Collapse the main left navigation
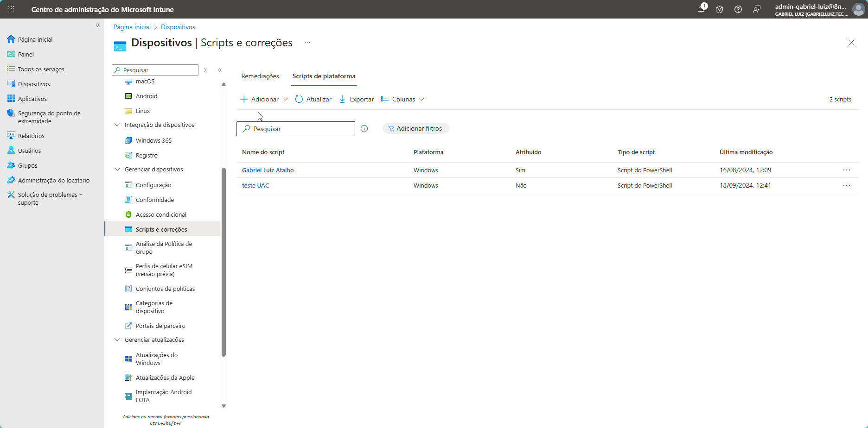 click(x=98, y=25)
